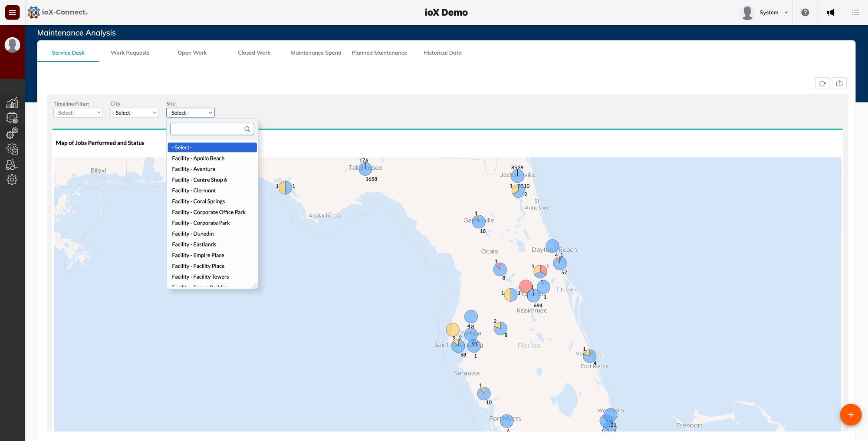Click the Fort Myers pie marker

coord(507,421)
